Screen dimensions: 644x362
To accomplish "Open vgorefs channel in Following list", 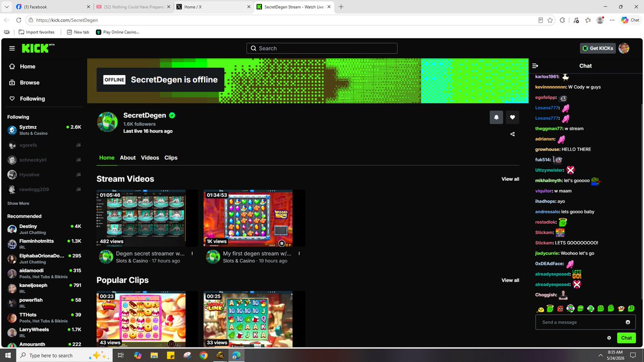I will 44,145.
